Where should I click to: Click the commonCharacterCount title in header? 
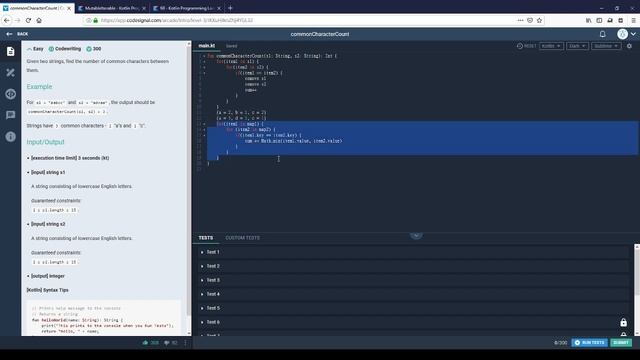tap(320, 34)
